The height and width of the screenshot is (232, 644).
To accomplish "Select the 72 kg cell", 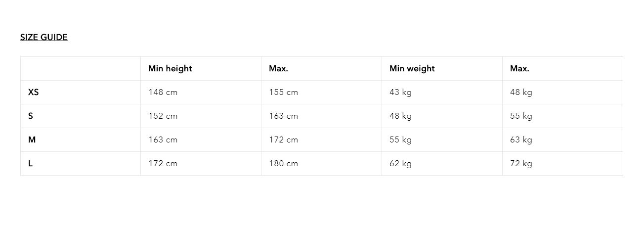I will pos(521,164).
